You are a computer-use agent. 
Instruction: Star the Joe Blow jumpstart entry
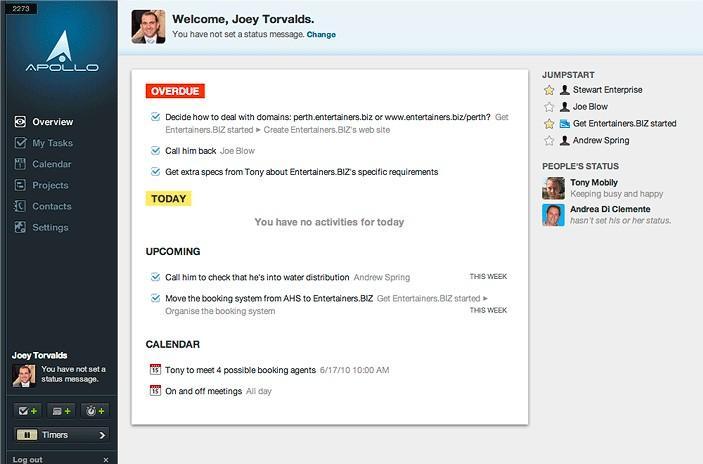549,107
